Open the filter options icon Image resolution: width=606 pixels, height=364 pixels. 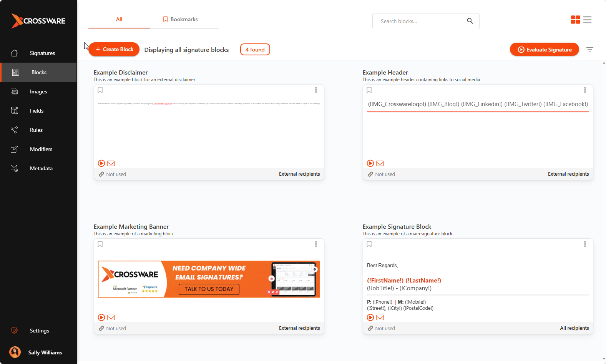point(590,49)
